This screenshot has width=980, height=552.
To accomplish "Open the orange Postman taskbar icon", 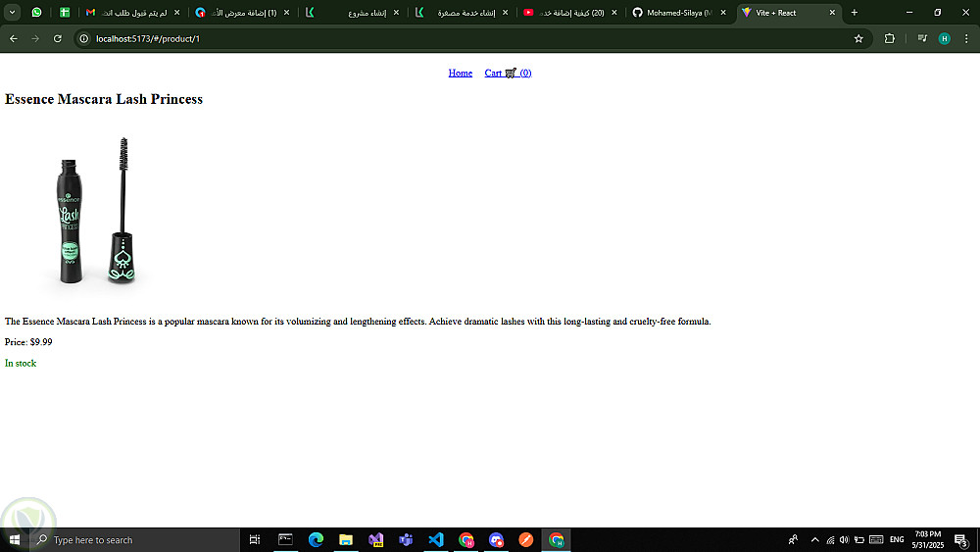I will (x=526, y=539).
